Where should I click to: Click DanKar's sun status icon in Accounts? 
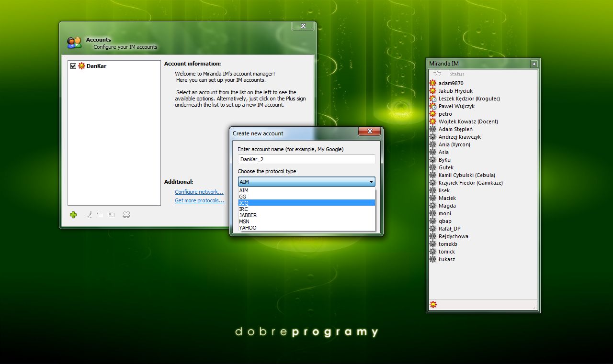pyautogui.click(x=81, y=66)
